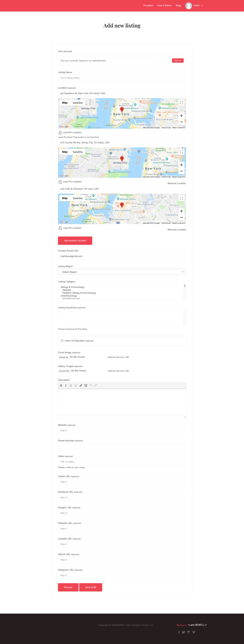Open fullscreen view on the Jersey City map
This screenshot has width=244, height=644.
tap(181, 152)
